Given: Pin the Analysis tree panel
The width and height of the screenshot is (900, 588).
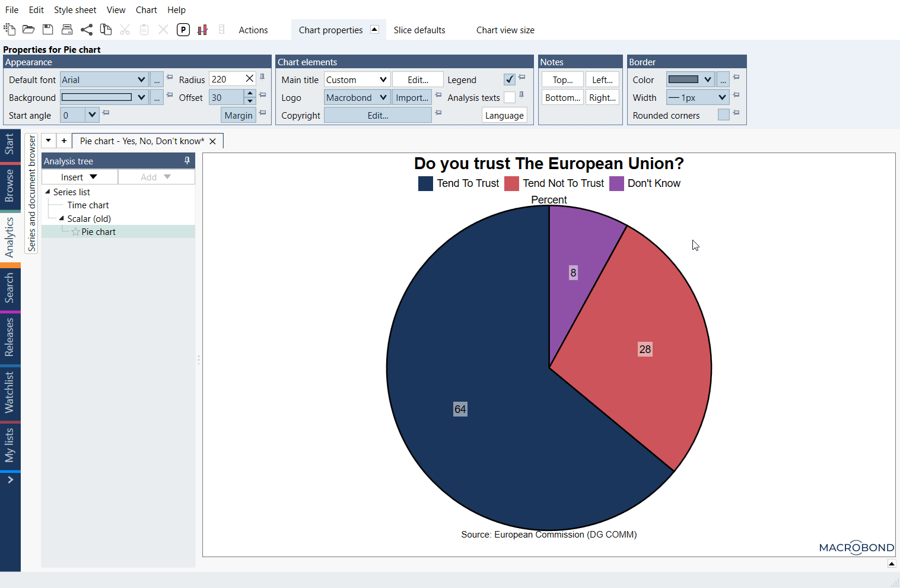Looking at the screenshot, I should point(186,160).
